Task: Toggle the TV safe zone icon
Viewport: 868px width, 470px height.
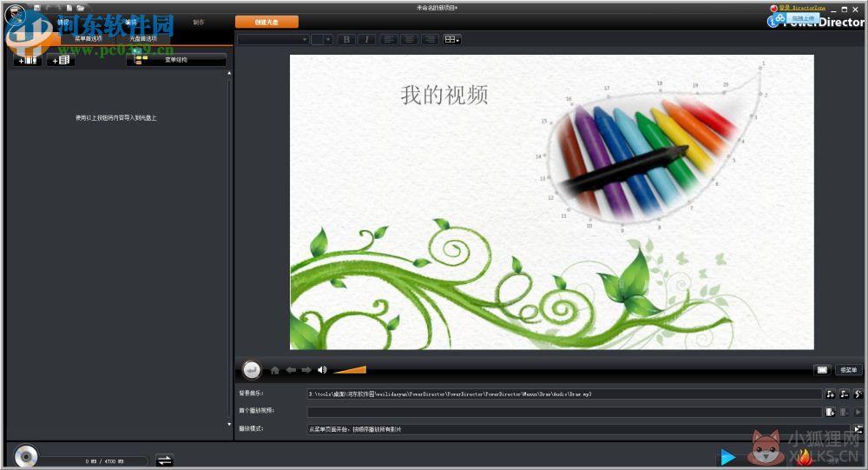Action: point(822,370)
